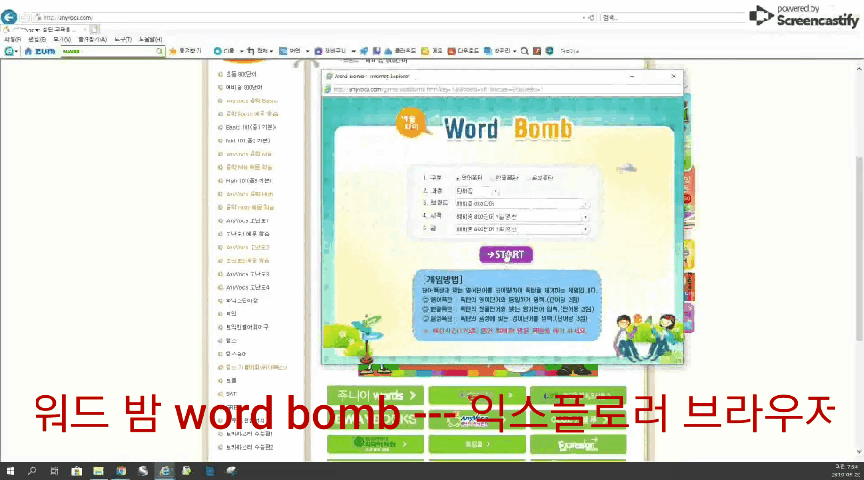Screen dimensions: 864x480
Task: Click the 주니어 words green banner
Action: [x=375, y=395]
